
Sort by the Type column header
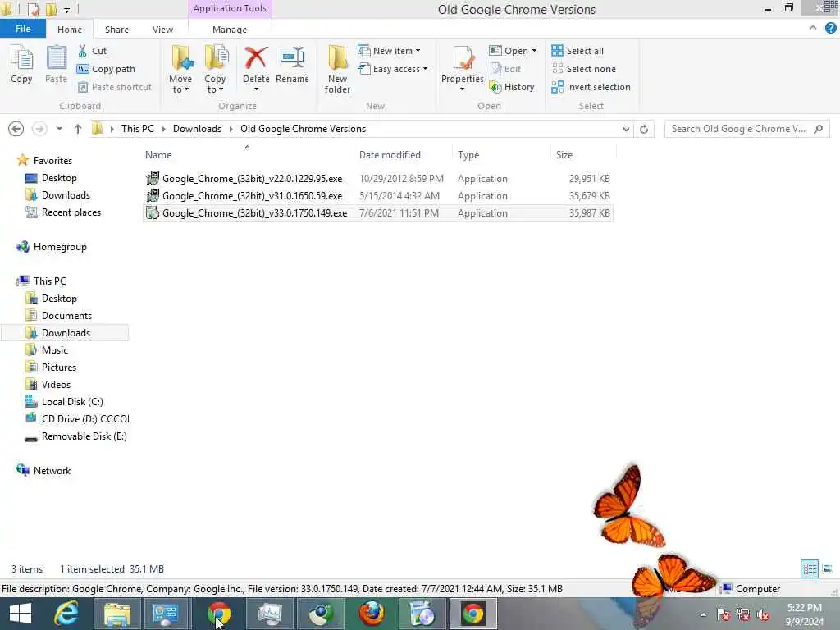click(468, 155)
